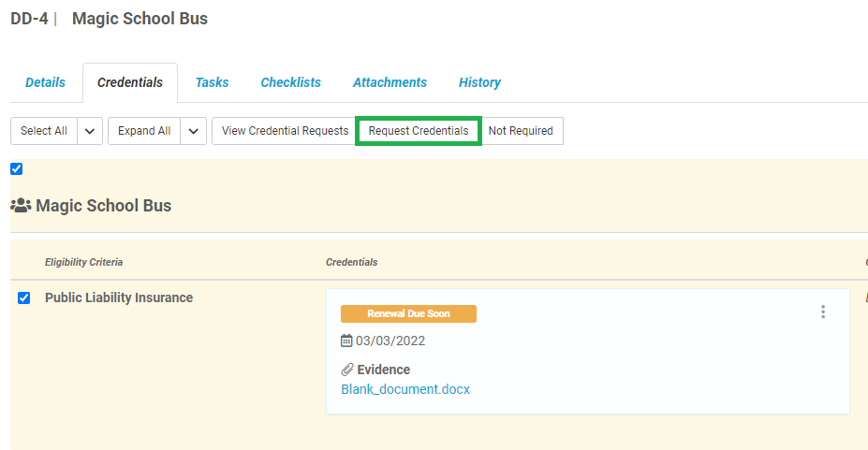The width and height of the screenshot is (868, 450).
Task: Open the Select All dropdown arrow
Action: click(x=90, y=131)
